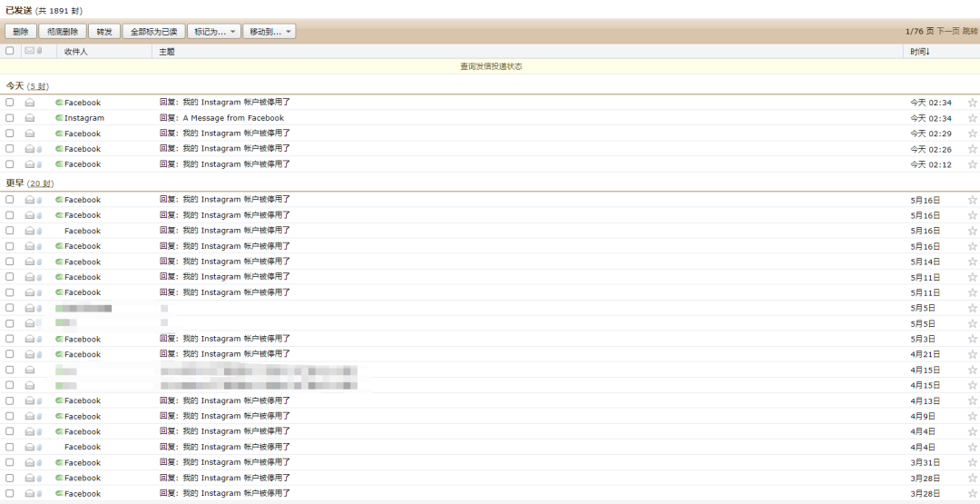
Task: Open subject 回复: A Message from Facebook
Action: tap(222, 118)
